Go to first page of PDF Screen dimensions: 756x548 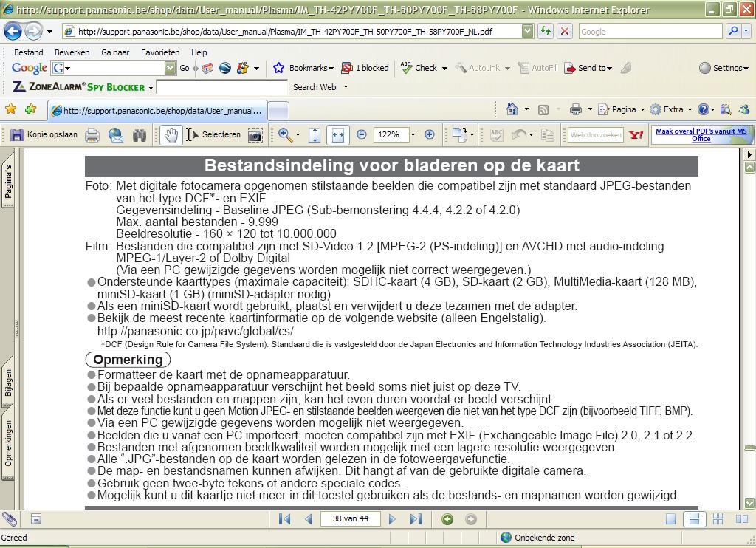click(x=284, y=519)
